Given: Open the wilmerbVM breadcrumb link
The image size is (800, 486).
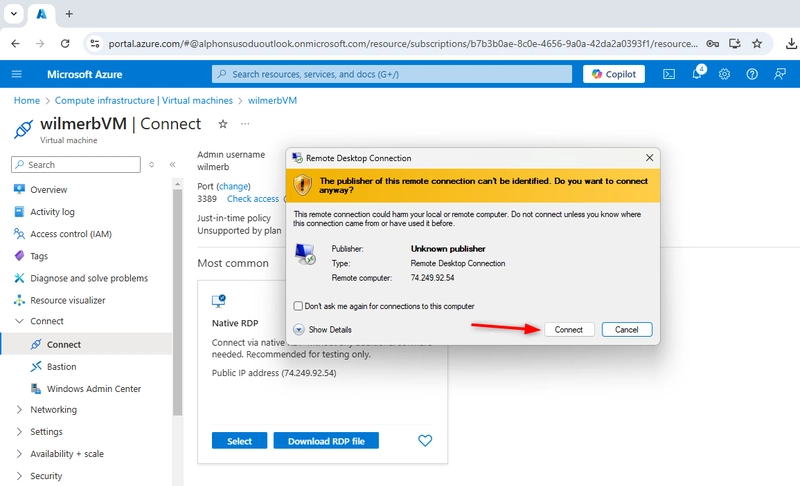Looking at the screenshot, I should (272, 100).
